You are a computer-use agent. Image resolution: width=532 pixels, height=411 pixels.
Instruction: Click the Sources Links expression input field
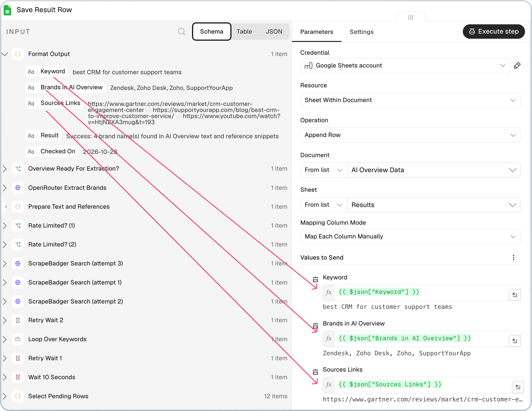(x=423, y=385)
